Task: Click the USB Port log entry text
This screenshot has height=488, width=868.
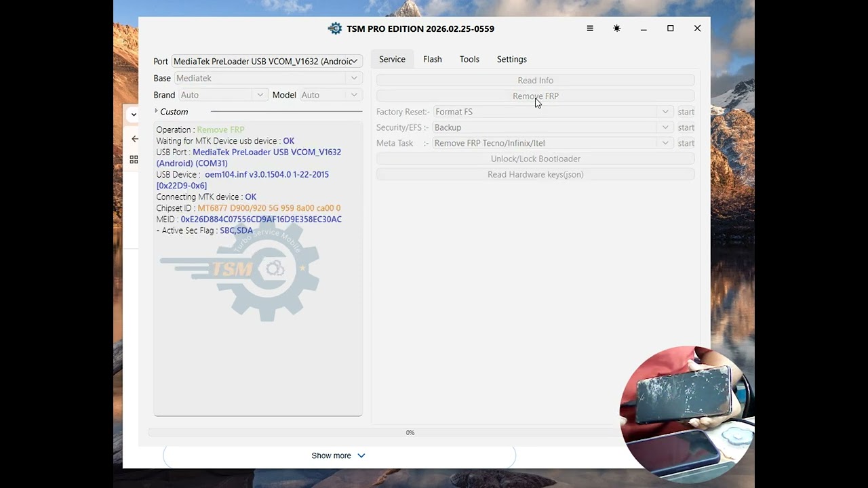Action: pyautogui.click(x=249, y=157)
